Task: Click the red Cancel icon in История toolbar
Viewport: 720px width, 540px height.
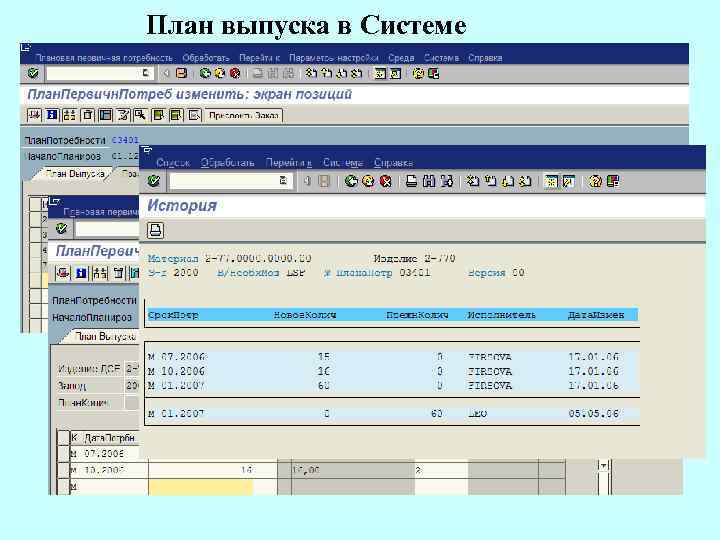Action: [x=385, y=181]
